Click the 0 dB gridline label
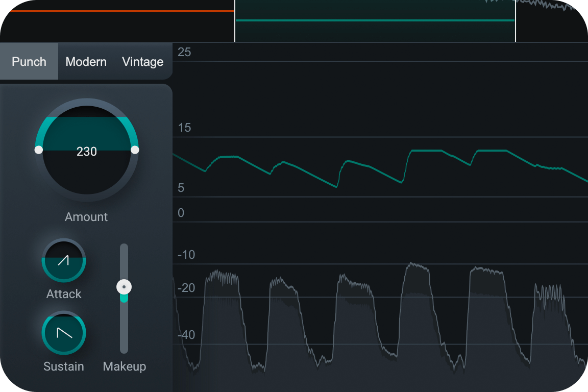 click(x=181, y=213)
